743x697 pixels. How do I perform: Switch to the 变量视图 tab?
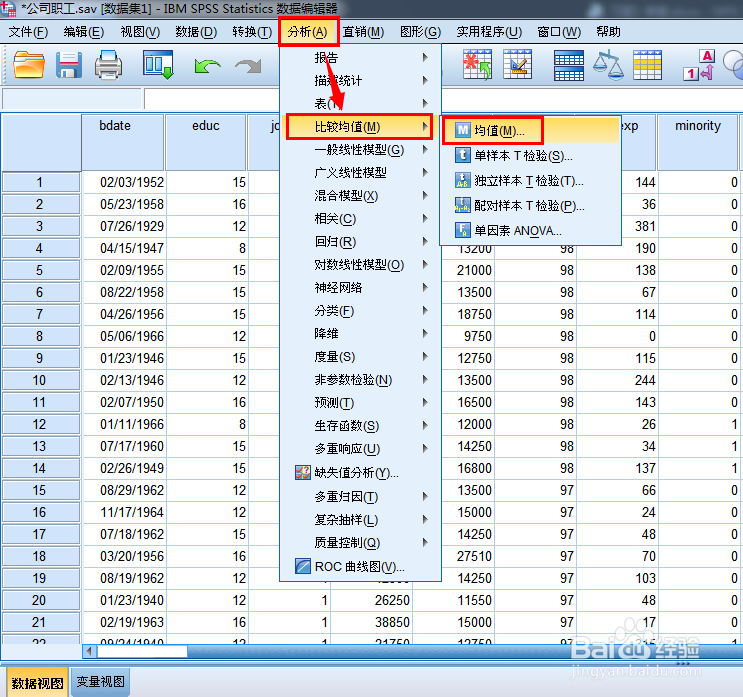point(100,682)
